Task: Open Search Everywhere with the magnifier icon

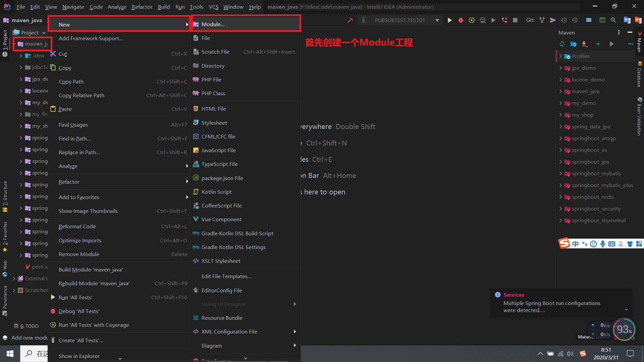Action: click(x=613, y=20)
